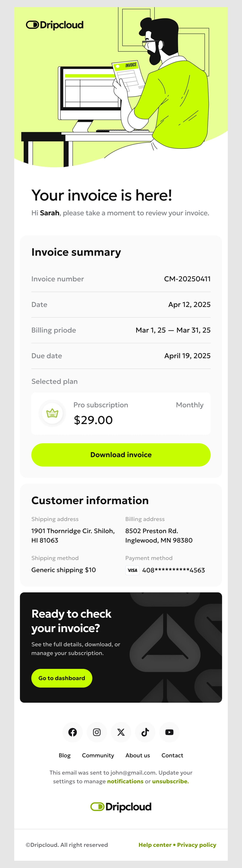Open the Contact page

[172, 756]
